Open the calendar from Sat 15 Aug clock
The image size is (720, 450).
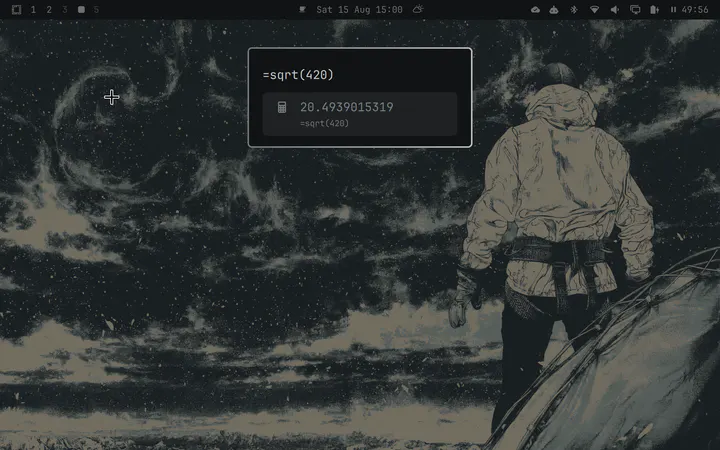click(x=359, y=10)
